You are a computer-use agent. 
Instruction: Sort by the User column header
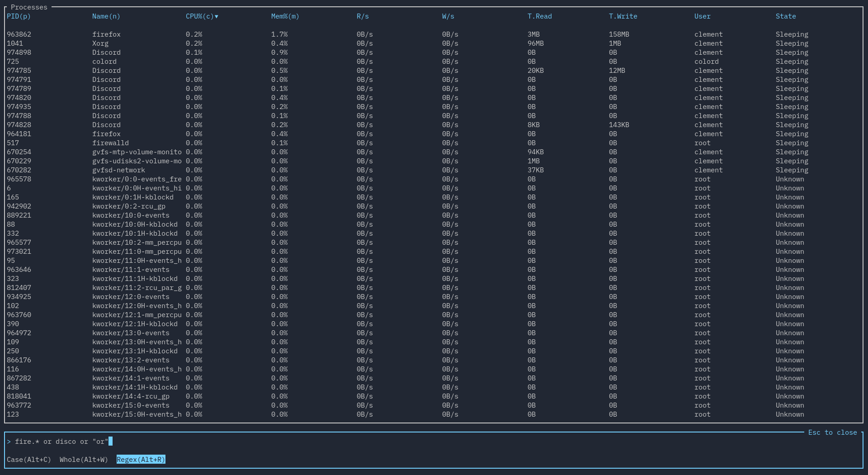pos(702,16)
